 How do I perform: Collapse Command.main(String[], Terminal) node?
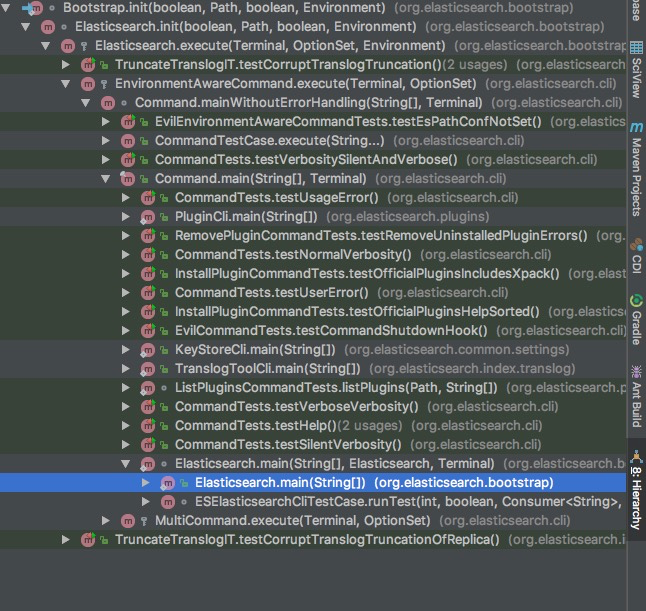105,178
